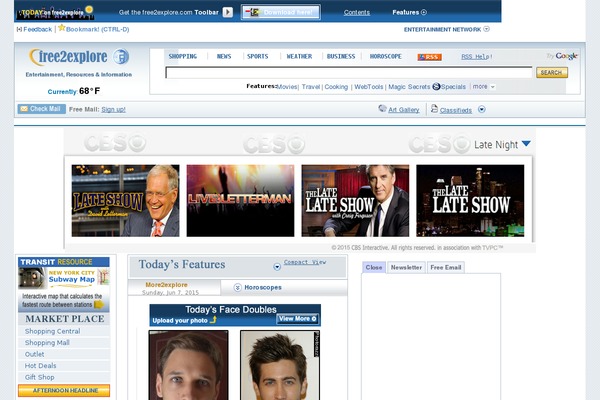Open the Shopping Mall link
Screen dimensions: 600x400
[47, 343]
